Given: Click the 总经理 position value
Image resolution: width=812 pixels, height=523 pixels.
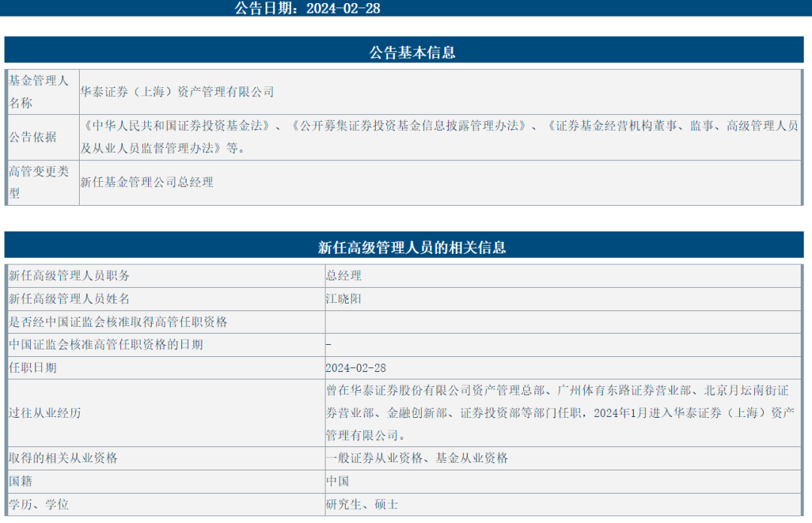Looking at the screenshot, I should (344, 276).
